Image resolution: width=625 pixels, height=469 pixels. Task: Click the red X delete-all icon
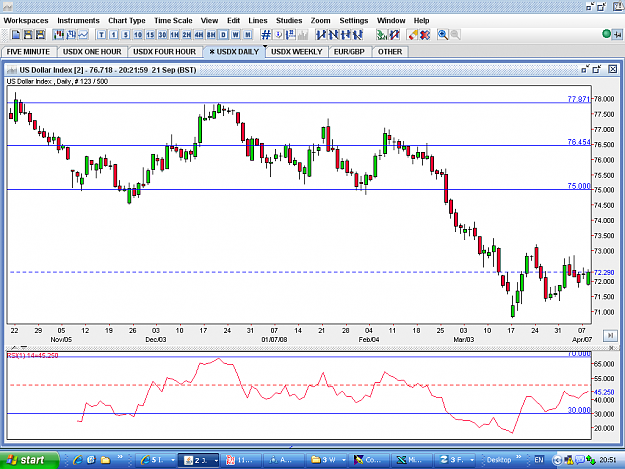pos(425,35)
